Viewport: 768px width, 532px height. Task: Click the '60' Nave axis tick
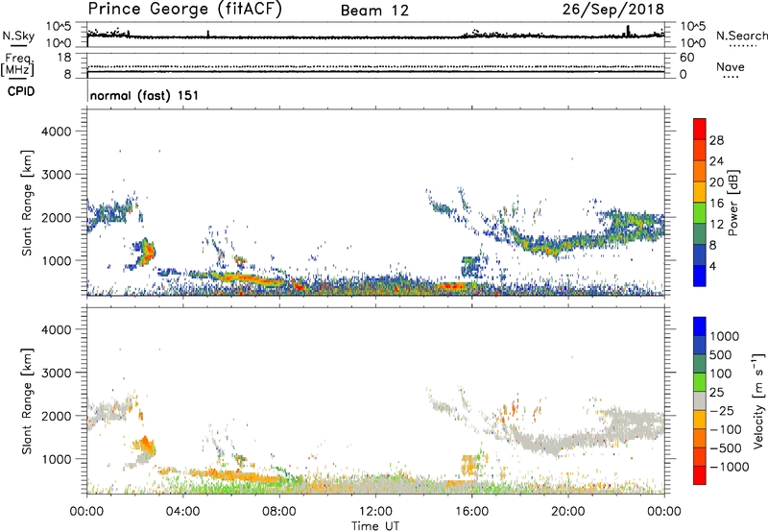pyautogui.click(x=686, y=58)
